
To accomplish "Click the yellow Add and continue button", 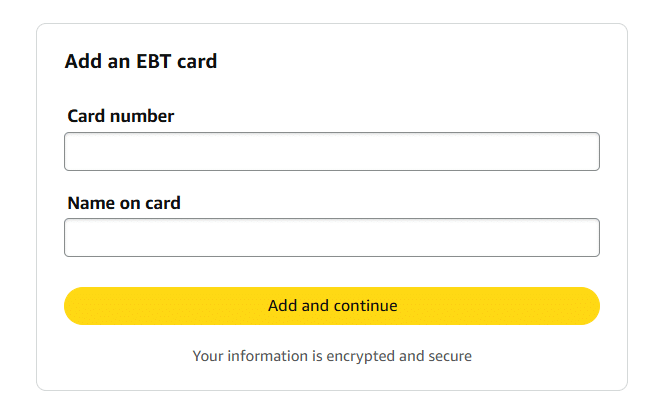I will (x=332, y=306).
